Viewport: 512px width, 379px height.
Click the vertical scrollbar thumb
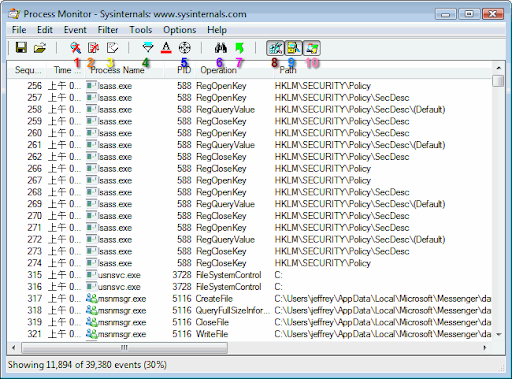pyautogui.click(x=499, y=81)
